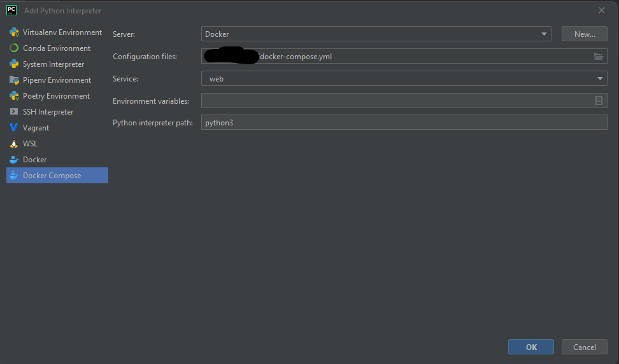Viewport: 619px width, 364px height.
Task: Select the WSL interpreter type
Action: pyautogui.click(x=57, y=144)
